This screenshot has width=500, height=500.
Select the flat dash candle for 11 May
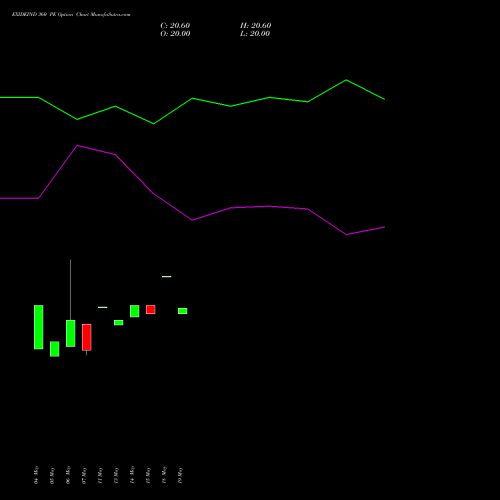click(103, 307)
